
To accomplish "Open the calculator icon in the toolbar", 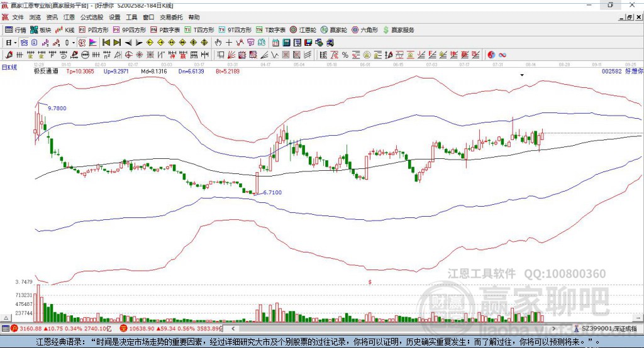I will [x=286, y=42].
